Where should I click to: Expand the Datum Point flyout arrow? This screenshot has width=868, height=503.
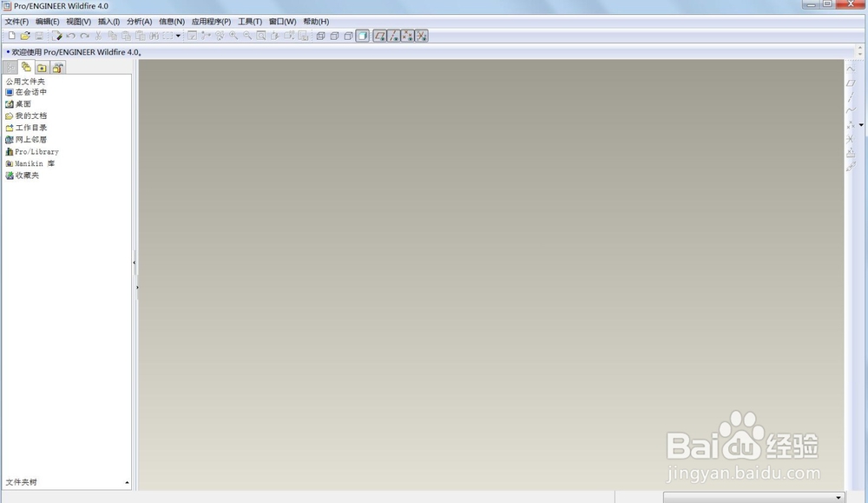861,125
